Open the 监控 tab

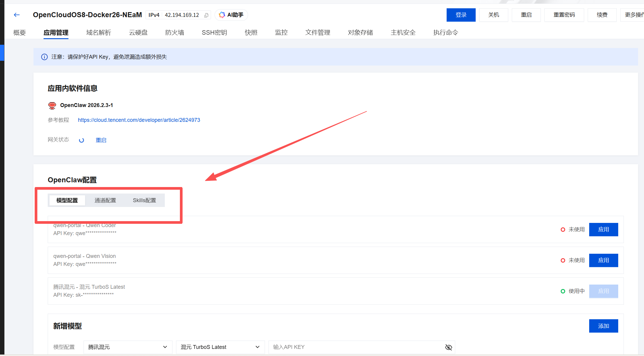[x=281, y=32]
